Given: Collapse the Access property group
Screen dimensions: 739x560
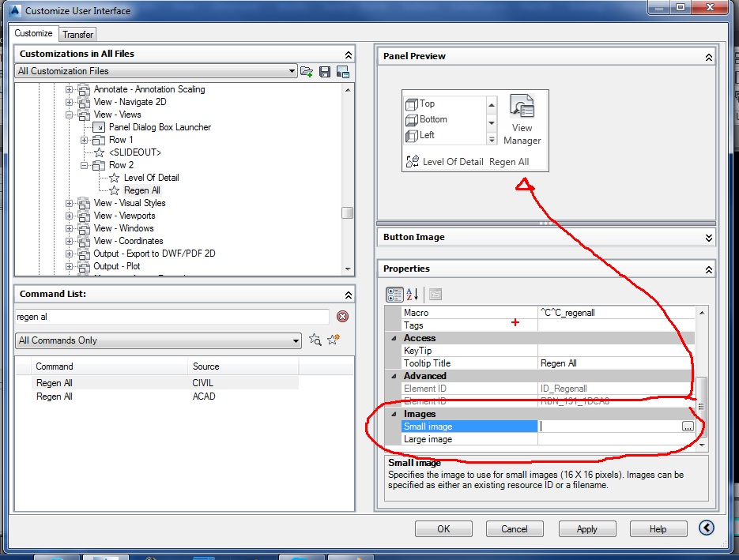Looking at the screenshot, I should tap(394, 338).
